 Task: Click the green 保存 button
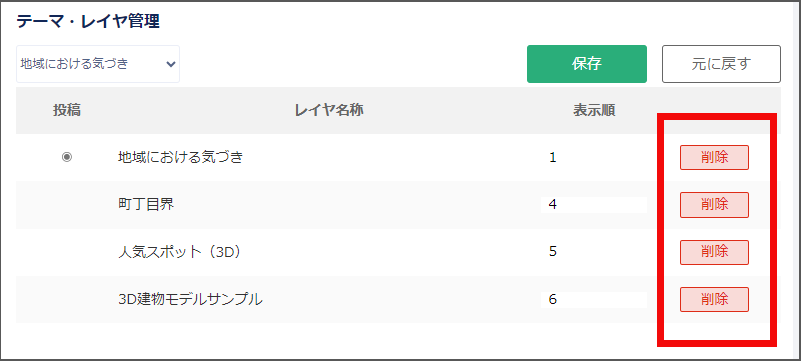(x=587, y=64)
